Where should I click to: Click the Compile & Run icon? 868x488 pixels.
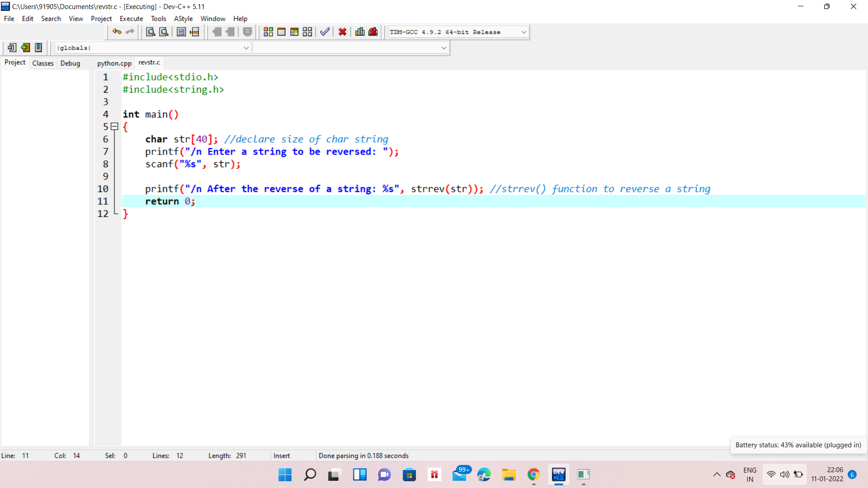[x=294, y=32]
